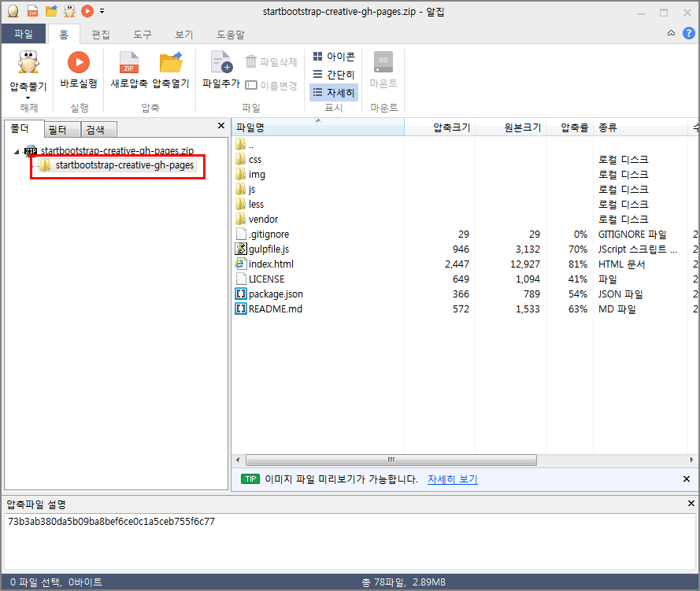Image resolution: width=700 pixels, height=591 pixels.
Task: Click the README.md file icon
Action: (241, 308)
